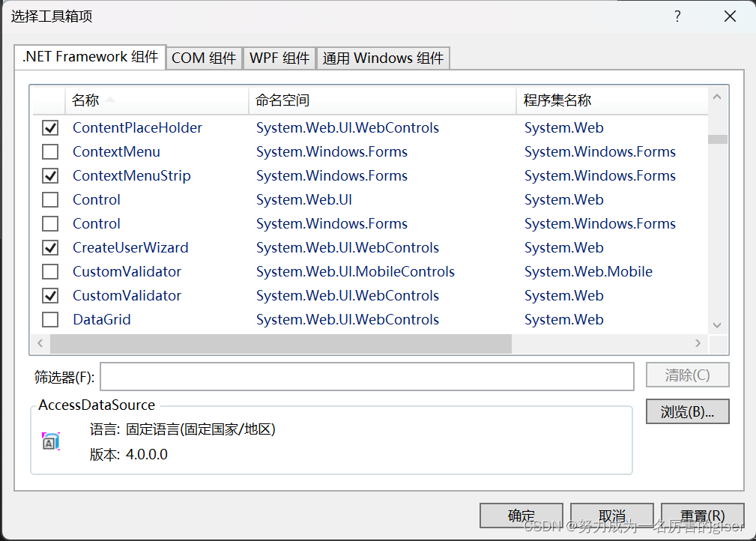Sort by the 程序集名称 column header
Viewport: 756px width, 541px height.
coord(612,100)
